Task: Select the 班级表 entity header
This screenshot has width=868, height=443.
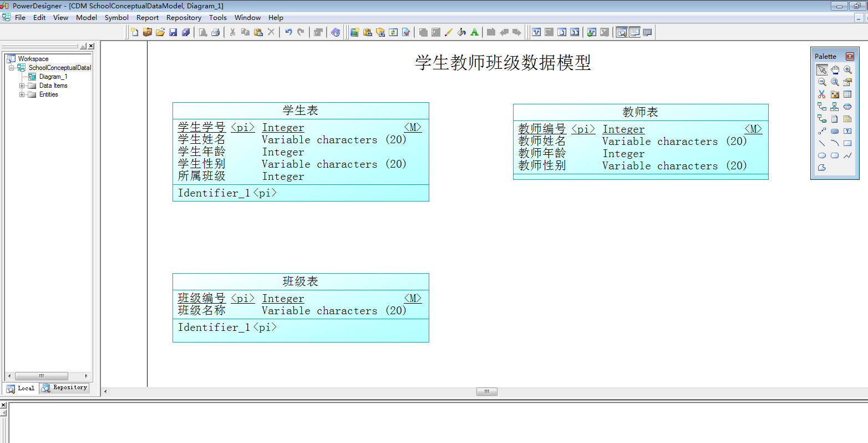Action: coord(301,281)
